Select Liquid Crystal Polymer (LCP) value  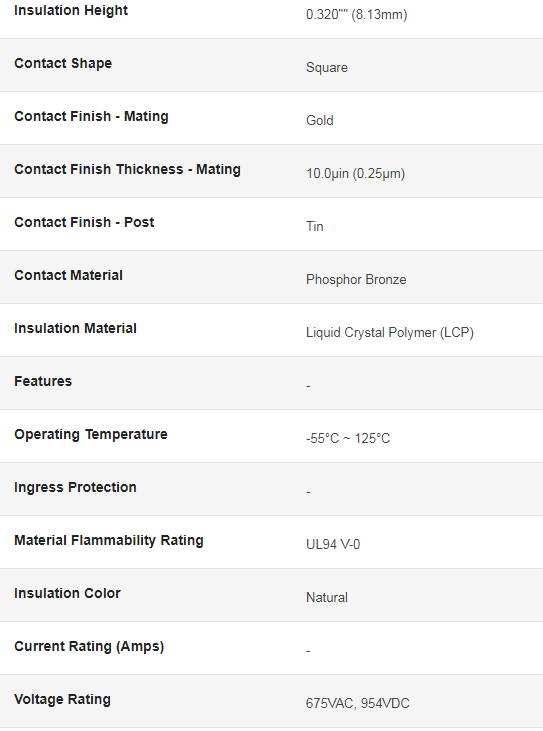390,332
